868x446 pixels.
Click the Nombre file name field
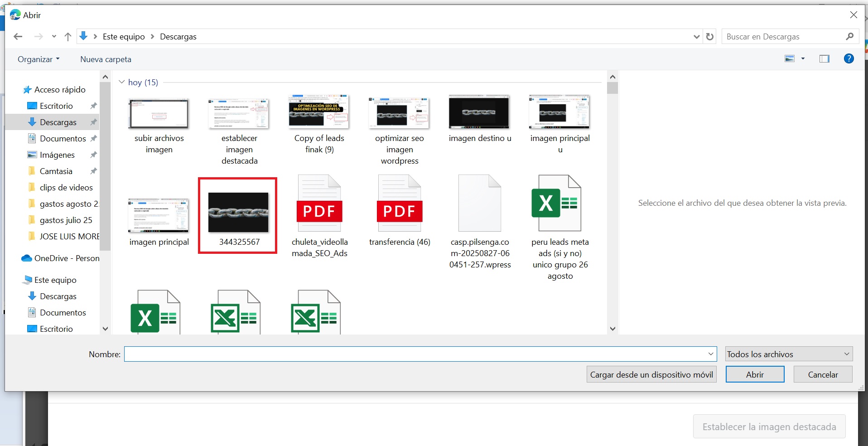click(415, 354)
